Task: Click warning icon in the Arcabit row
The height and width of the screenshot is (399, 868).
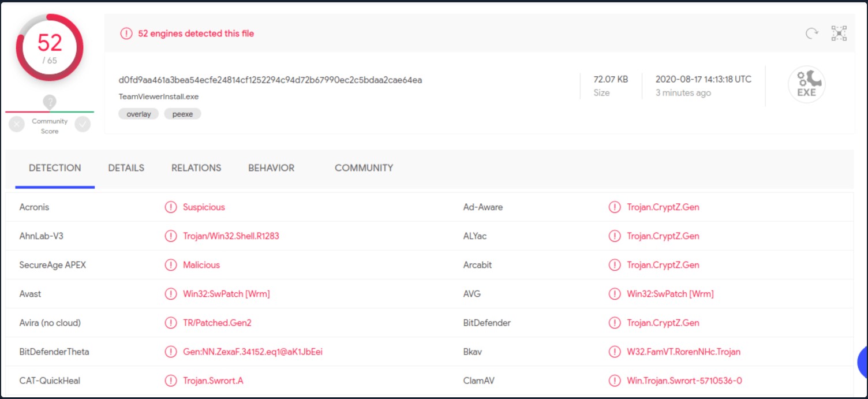Action: [x=615, y=265]
